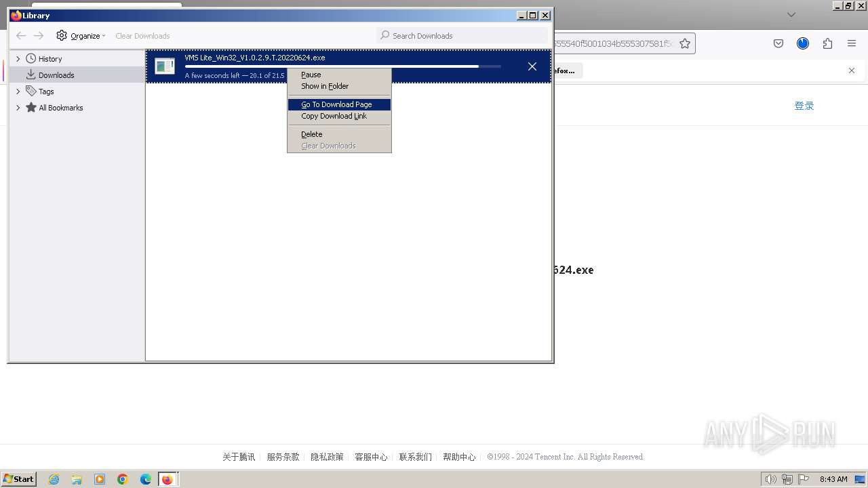Click the 8:43 AM system clock
This screenshot has height=488, width=868.
coord(833,479)
